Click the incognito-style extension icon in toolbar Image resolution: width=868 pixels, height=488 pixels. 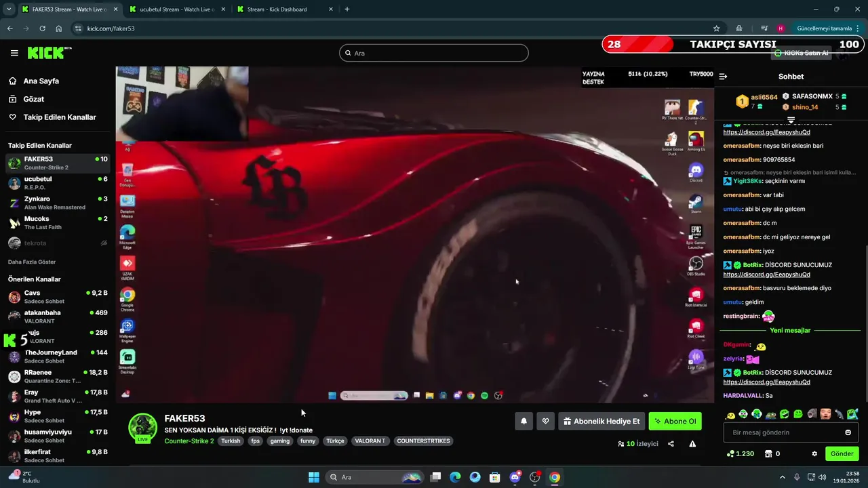[x=739, y=28]
